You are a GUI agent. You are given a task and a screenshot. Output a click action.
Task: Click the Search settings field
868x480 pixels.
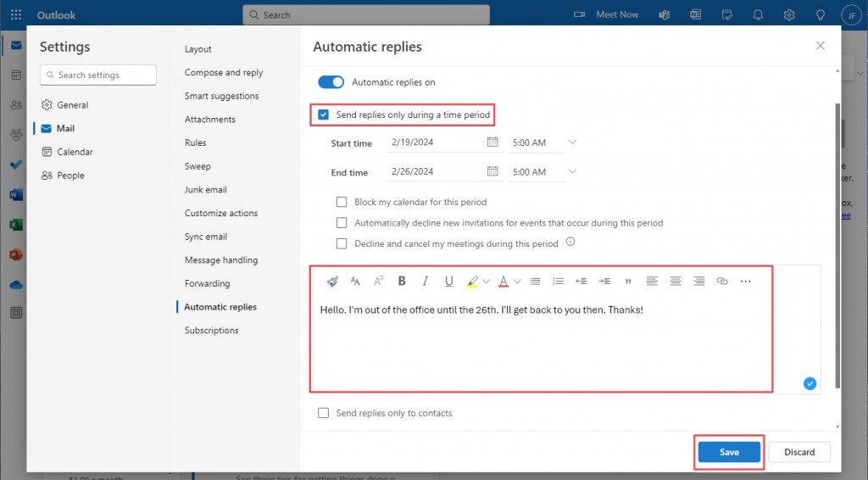[98, 75]
